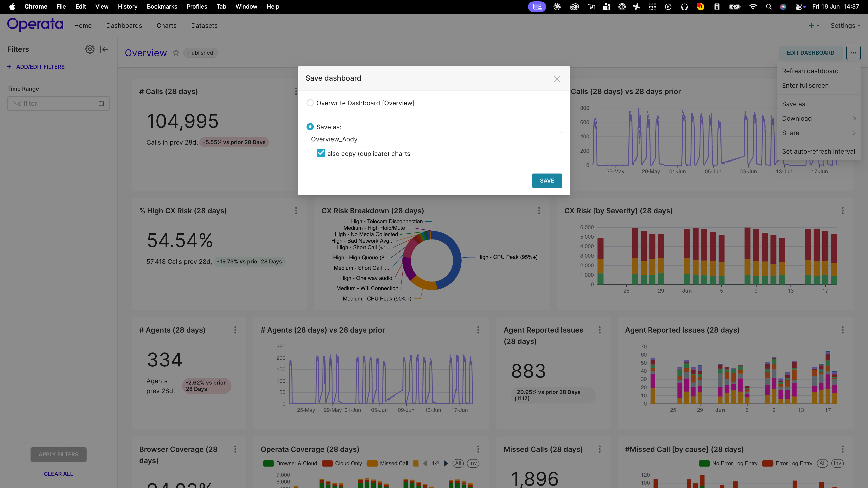
Task: Click EDIT DASHBOARD button
Action: coord(810,53)
